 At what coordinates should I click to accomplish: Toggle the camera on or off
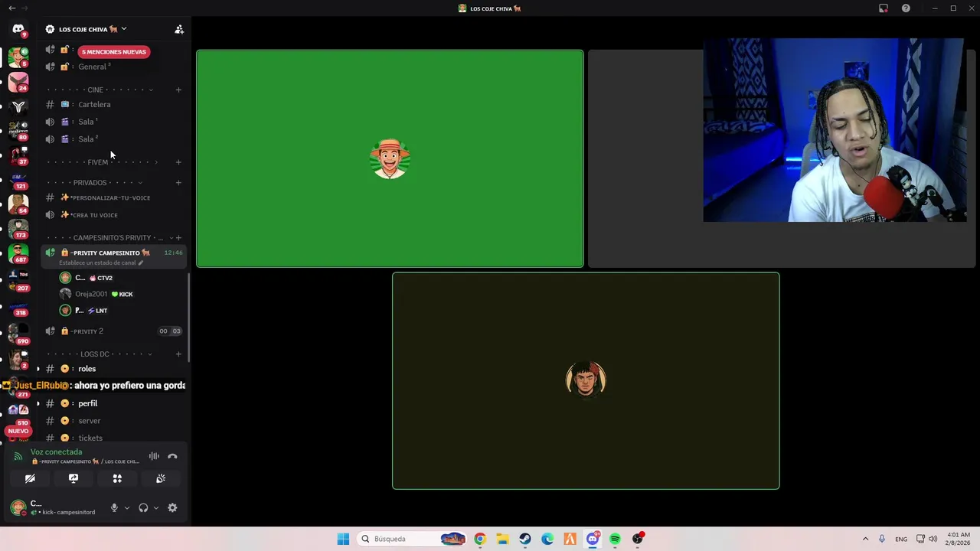tap(30, 478)
